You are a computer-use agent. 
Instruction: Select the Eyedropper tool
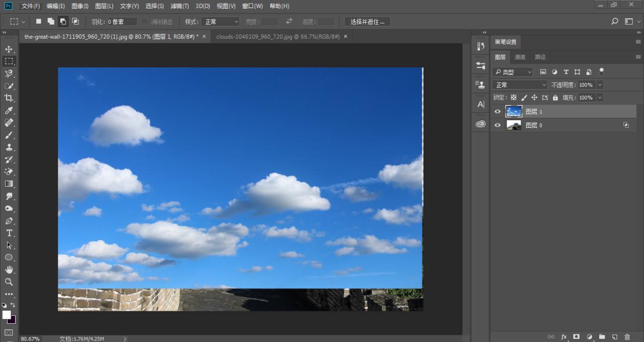[9, 111]
